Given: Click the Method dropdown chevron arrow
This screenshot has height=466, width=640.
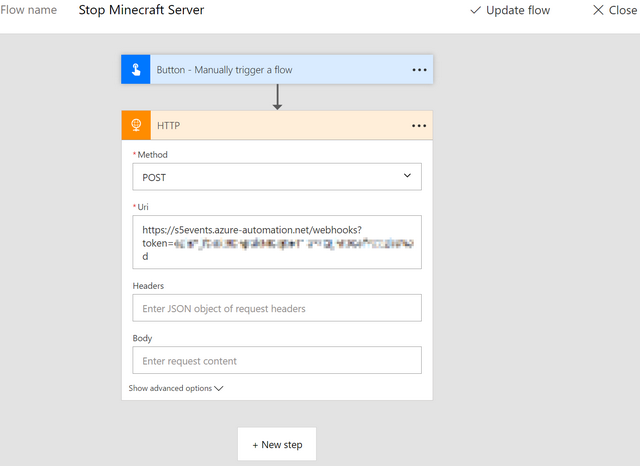Looking at the screenshot, I should pyautogui.click(x=407, y=175).
